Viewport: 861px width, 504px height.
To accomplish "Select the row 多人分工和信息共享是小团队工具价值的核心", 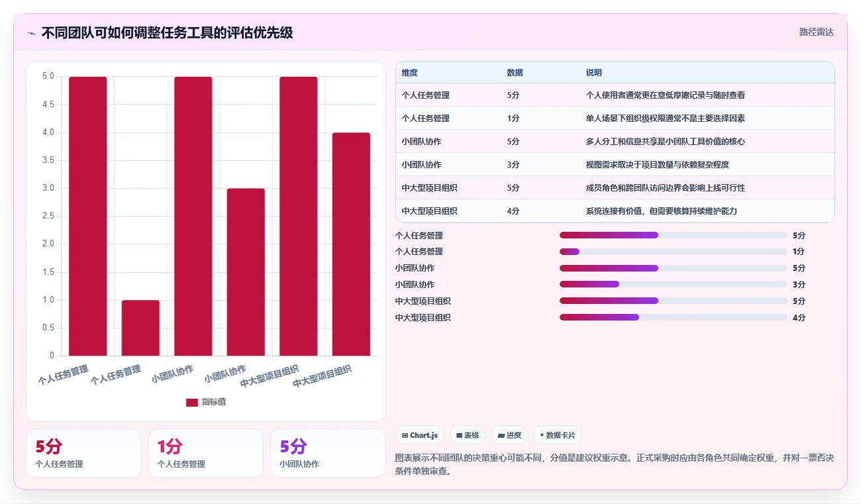I will (x=615, y=142).
